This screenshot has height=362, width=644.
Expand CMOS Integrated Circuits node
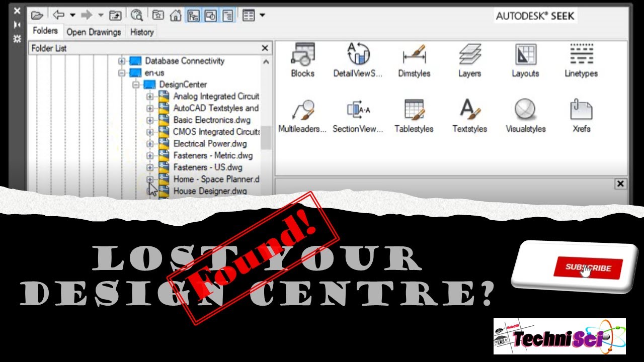click(x=150, y=132)
